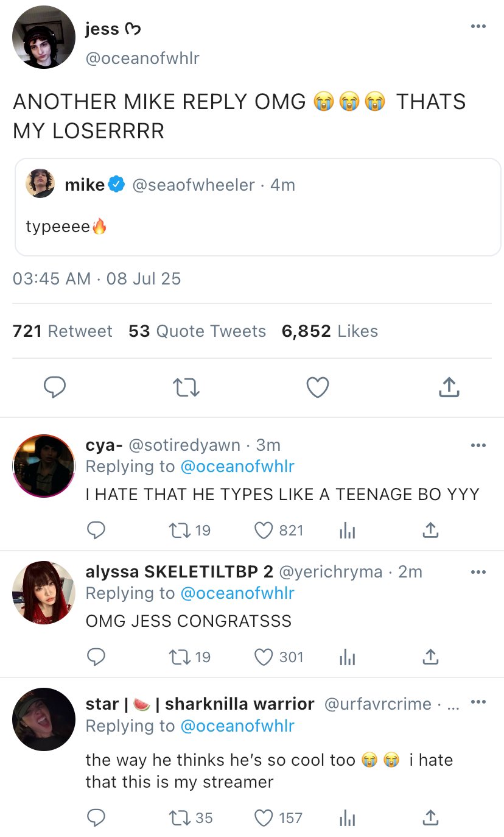This screenshot has height=837, width=504.
Task: Share jess's main tweet
Action: click(x=448, y=387)
